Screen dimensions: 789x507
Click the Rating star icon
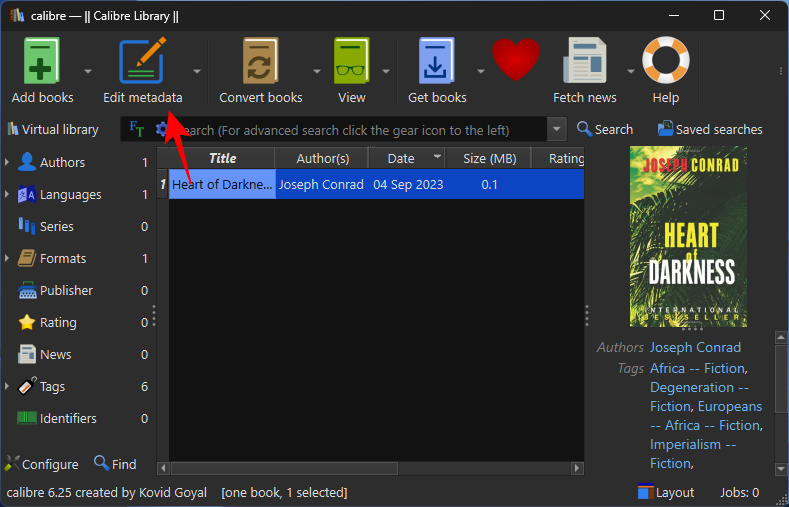pyautogui.click(x=27, y=322)
